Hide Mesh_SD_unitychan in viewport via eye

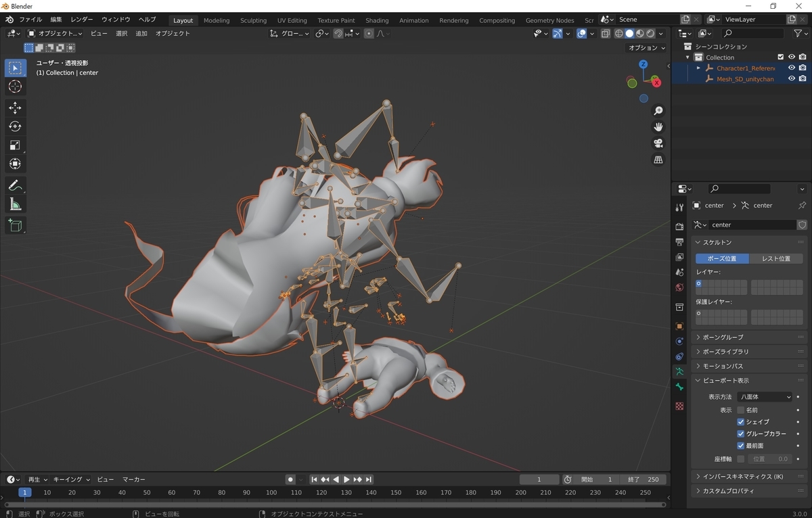coord(792,78)
